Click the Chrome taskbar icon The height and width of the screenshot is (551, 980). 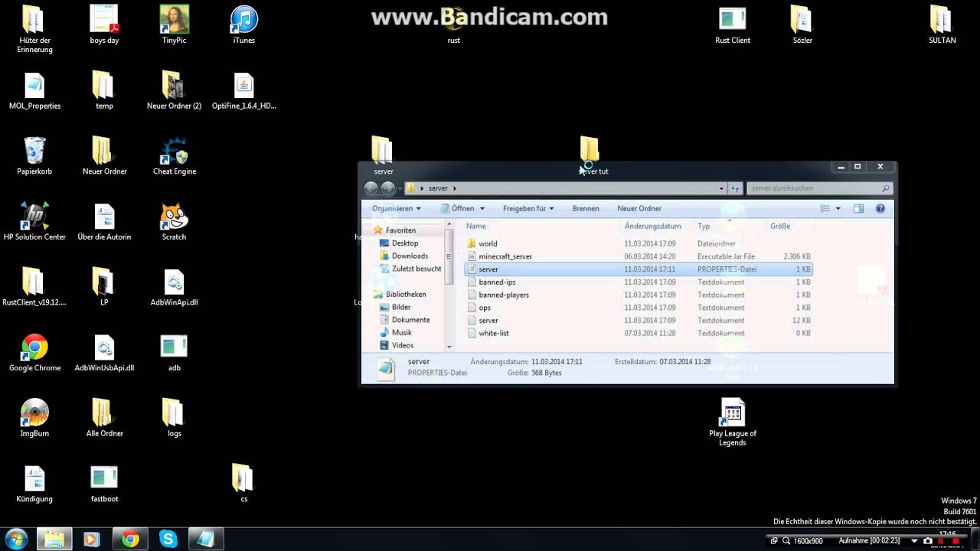130,539
